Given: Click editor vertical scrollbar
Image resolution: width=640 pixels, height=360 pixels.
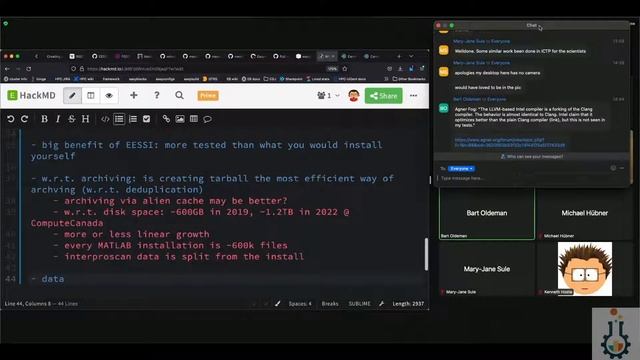Looking at the screenshot, I should [x=426, y=254].
